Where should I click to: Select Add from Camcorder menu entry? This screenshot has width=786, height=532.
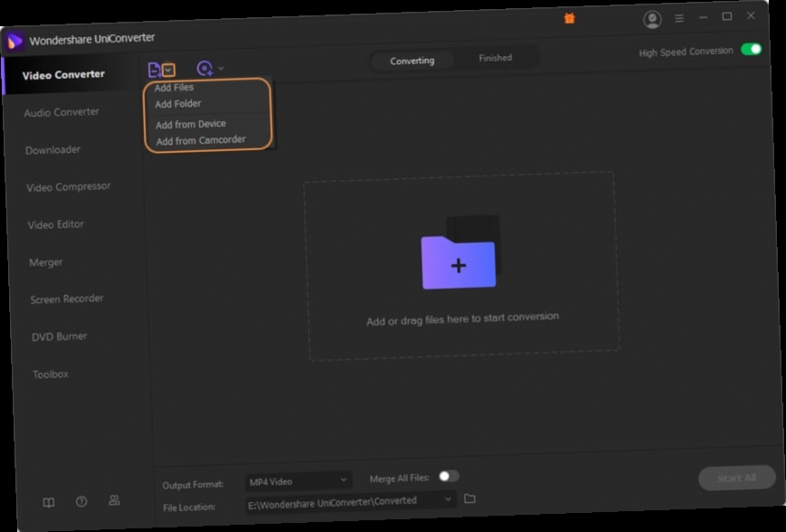pyautogui.click(x=203, y=139)
